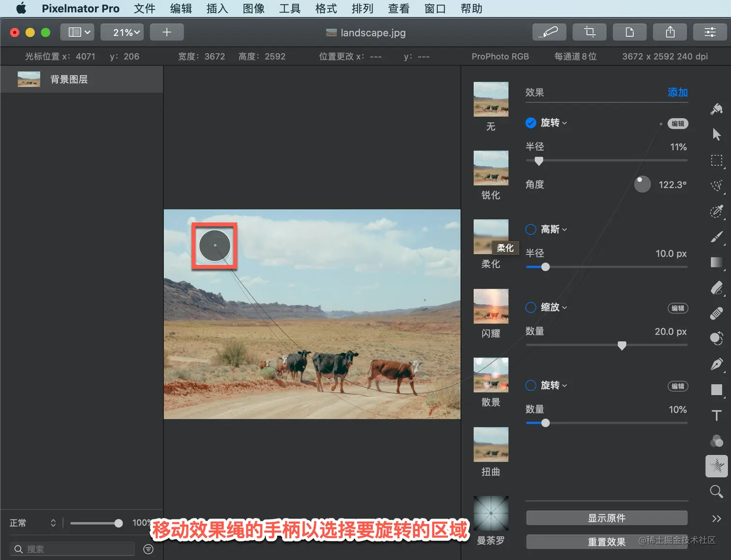Open the 插入 menu
Screen dimensions: 731x560
click(217, 9)
